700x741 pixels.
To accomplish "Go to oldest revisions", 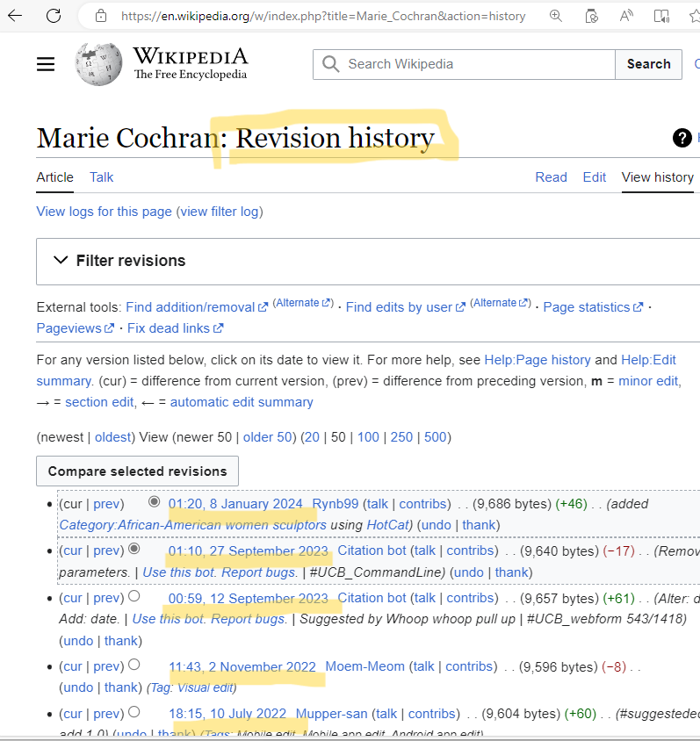I will tap(112, 437).
